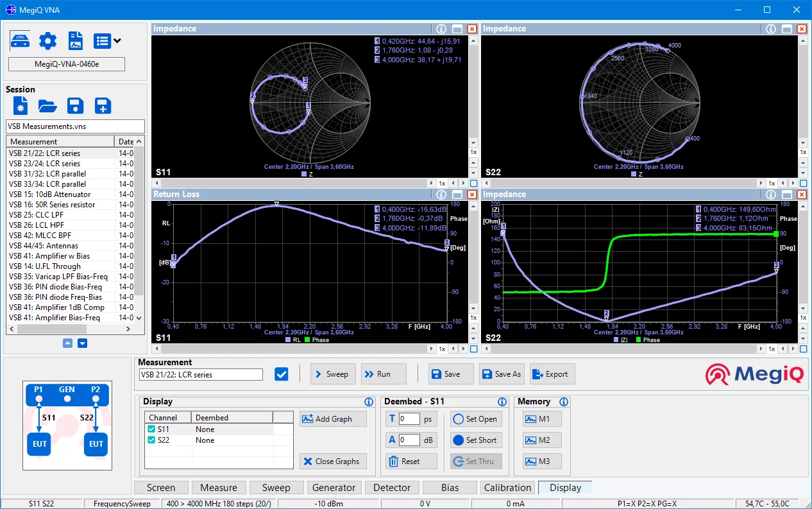Click the move-up arrow below the measurement list
This screenshot has height=509, width=812.
point(68,343)
